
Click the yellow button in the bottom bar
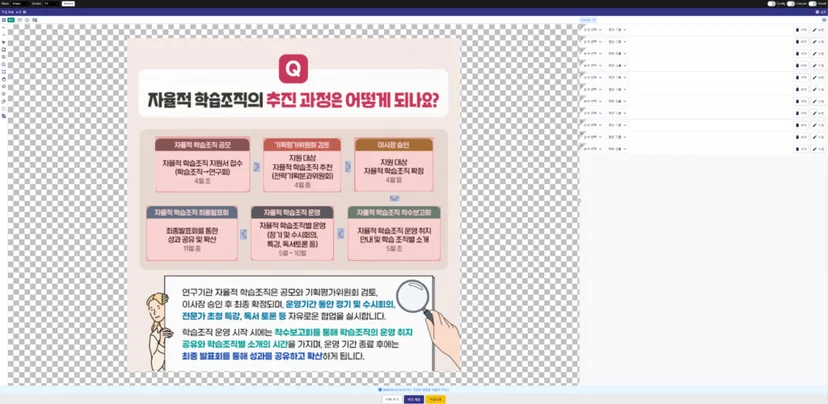436,399
